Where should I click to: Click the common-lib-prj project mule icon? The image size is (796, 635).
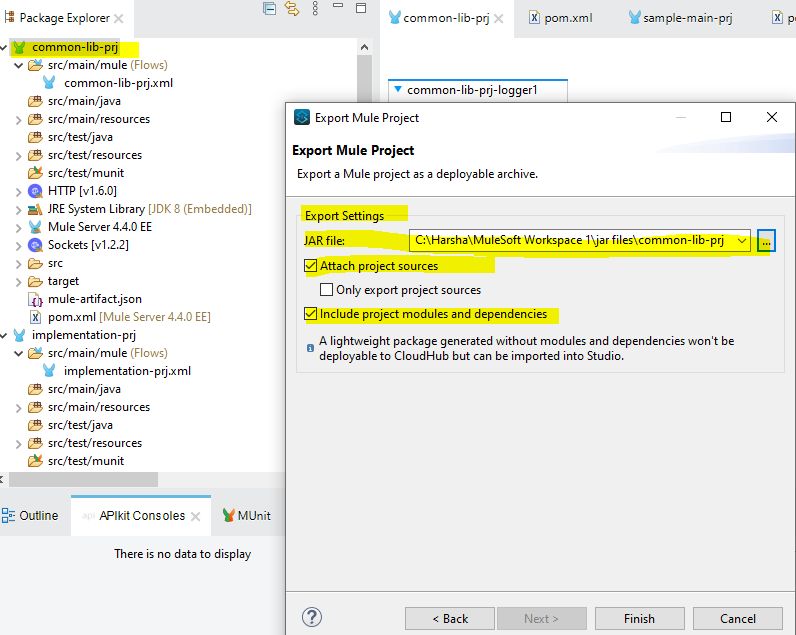click(x=19, y=47)
